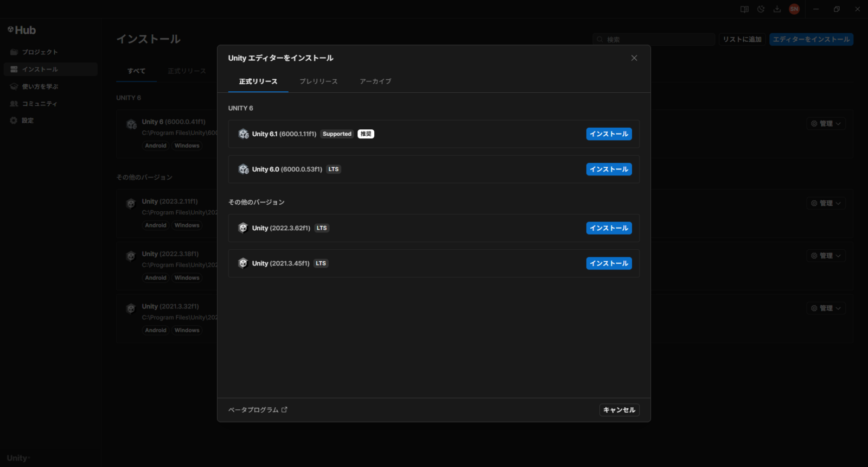Click Windows tag under Unity 2021.3.32f1
Screen dimensions: 868x467
point(187,330)
